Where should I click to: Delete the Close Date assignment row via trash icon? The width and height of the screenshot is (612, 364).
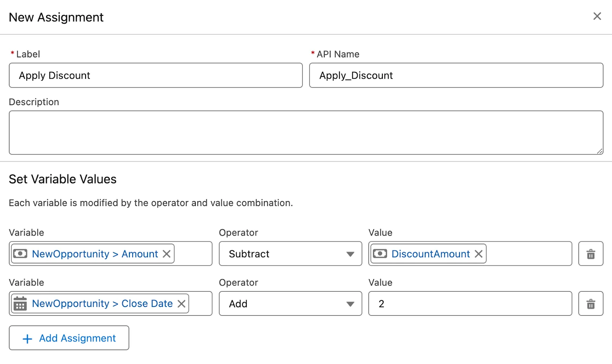coord(591,304)
